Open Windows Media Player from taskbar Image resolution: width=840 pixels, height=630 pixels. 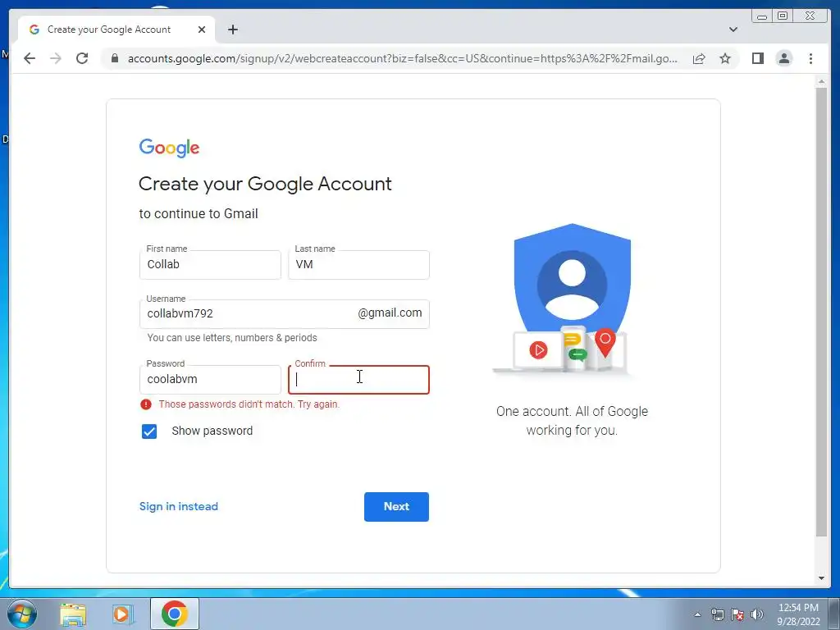[122, 614]
